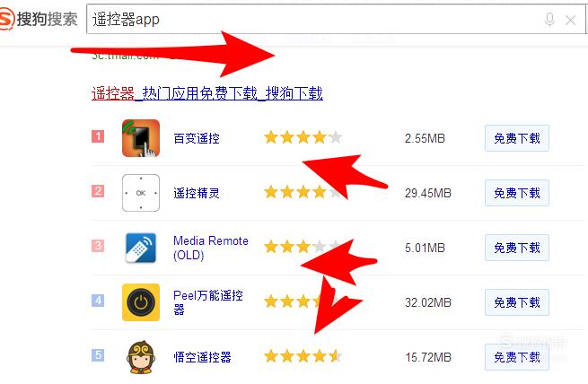Open the Media Remote (OLD) name link
This screenshot has height=384, width=588.
click(x=211, y=248)
